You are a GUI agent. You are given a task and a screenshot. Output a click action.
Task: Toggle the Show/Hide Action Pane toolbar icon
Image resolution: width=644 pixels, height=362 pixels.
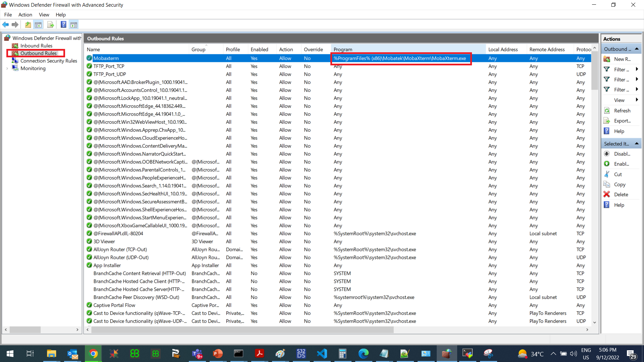click(74, 24)
